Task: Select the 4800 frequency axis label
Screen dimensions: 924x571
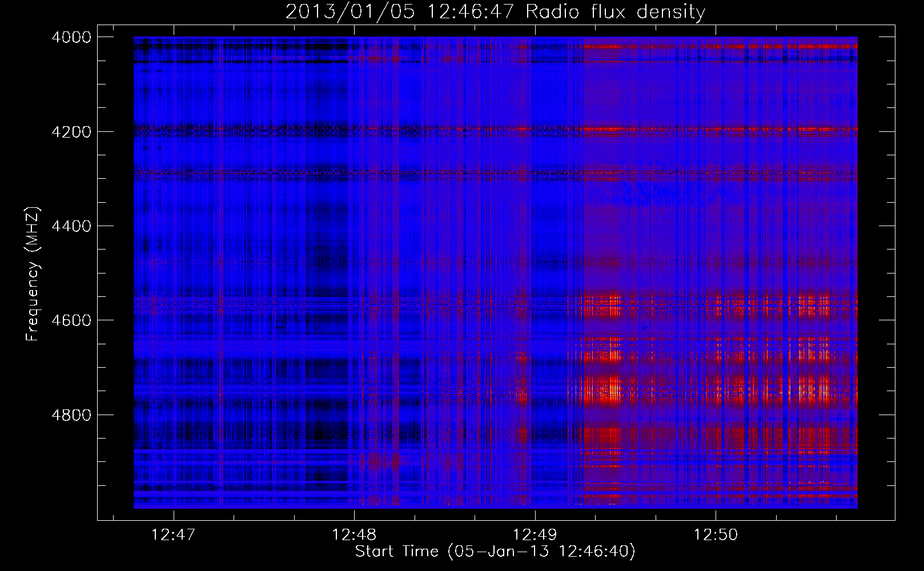Action: 71,415
